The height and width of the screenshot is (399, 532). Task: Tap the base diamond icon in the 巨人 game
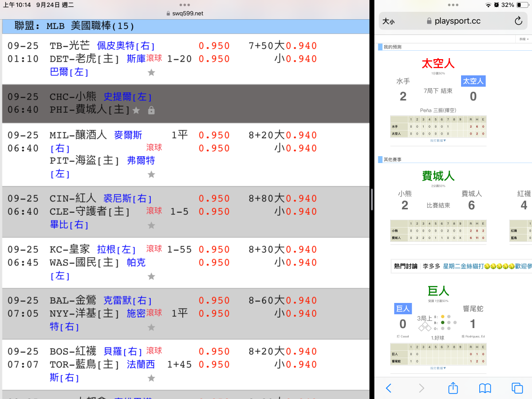(x=425, y=327)
